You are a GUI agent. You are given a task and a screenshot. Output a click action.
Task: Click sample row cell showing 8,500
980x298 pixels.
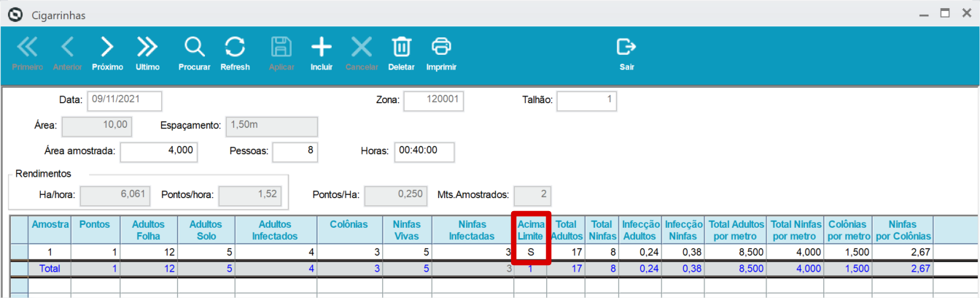[x=736, y=252]
